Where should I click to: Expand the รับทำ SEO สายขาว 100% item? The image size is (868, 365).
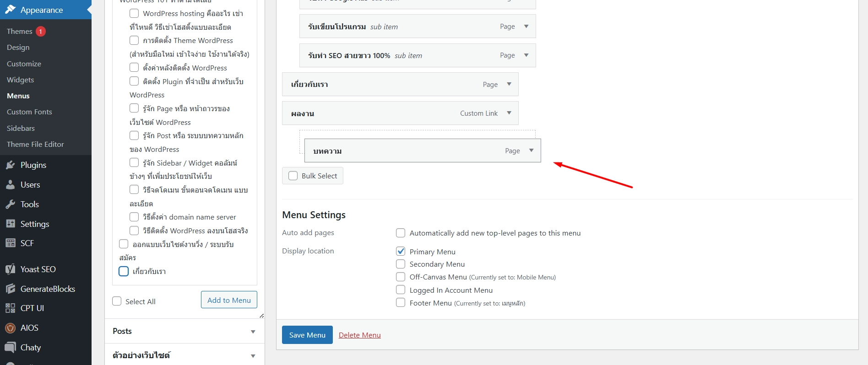[x=526, y=55]
